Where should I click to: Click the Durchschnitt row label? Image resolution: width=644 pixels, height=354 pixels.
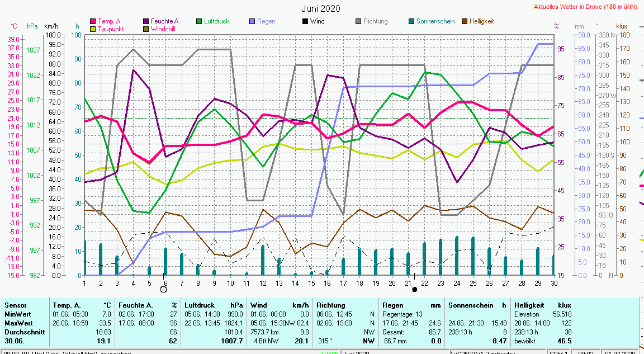(x=24, y=331)
